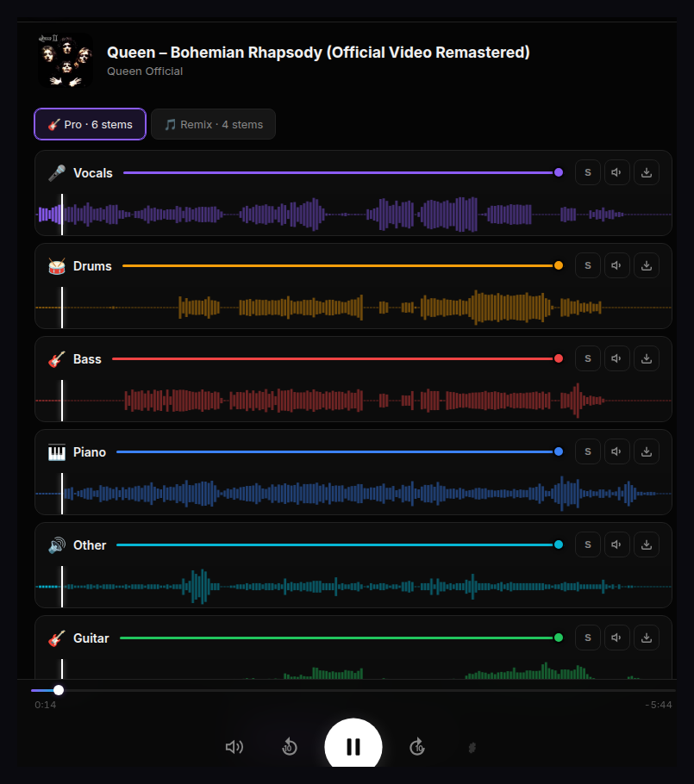The height and width of the screenshot is (784, 694).
Task: Download the Guitar stem
Action: pyautogui.click(x=647, y=638)
